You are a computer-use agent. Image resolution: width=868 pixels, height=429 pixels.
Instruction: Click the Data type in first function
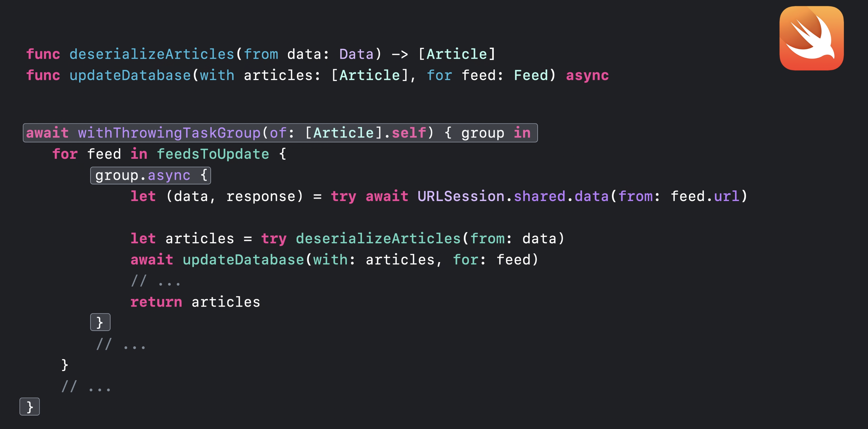coord(356,54)
